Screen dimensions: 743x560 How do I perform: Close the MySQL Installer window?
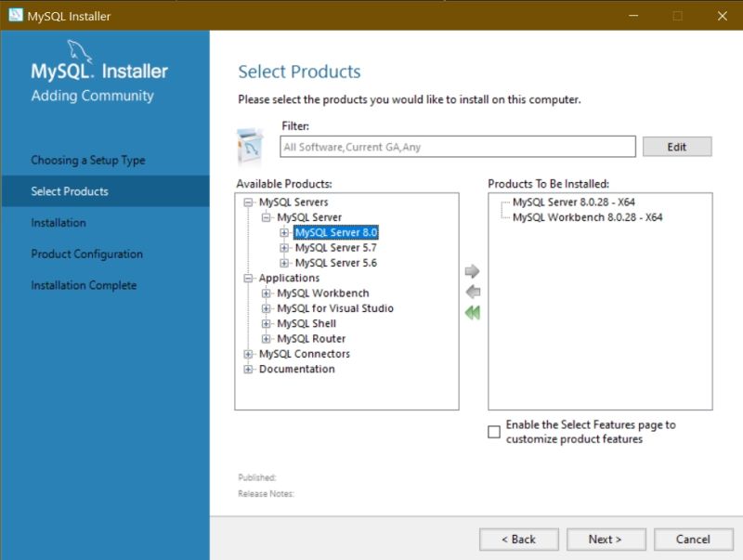point(723,16)
